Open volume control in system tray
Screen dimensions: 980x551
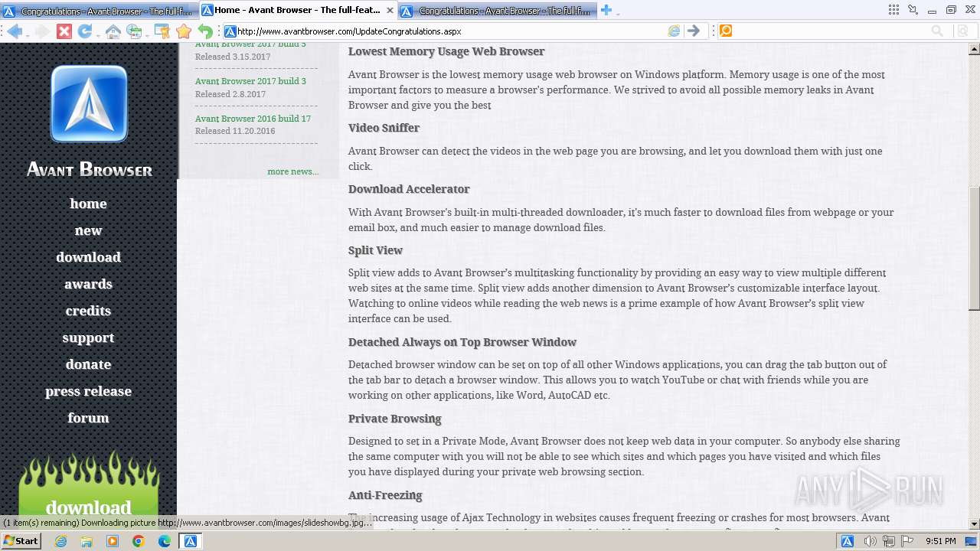[870, 541]
